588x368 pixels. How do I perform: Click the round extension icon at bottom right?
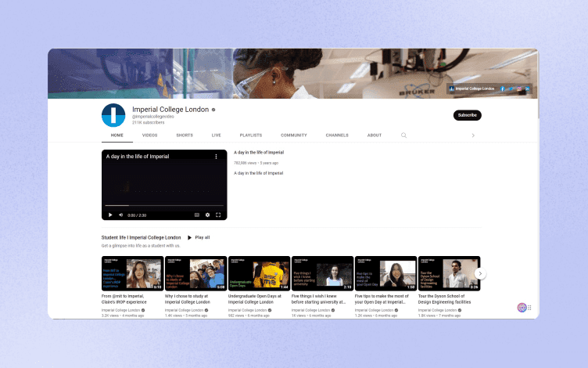click(x=522, y=308)
